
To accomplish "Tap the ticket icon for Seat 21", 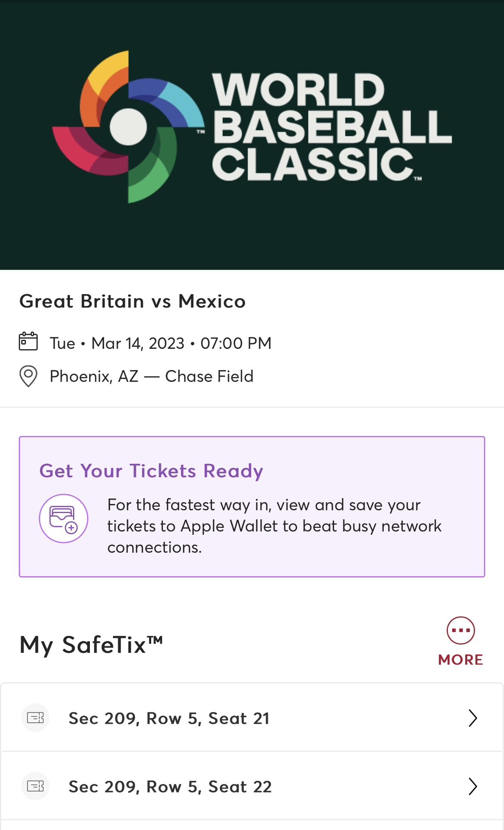I will [x=35, y=718].
